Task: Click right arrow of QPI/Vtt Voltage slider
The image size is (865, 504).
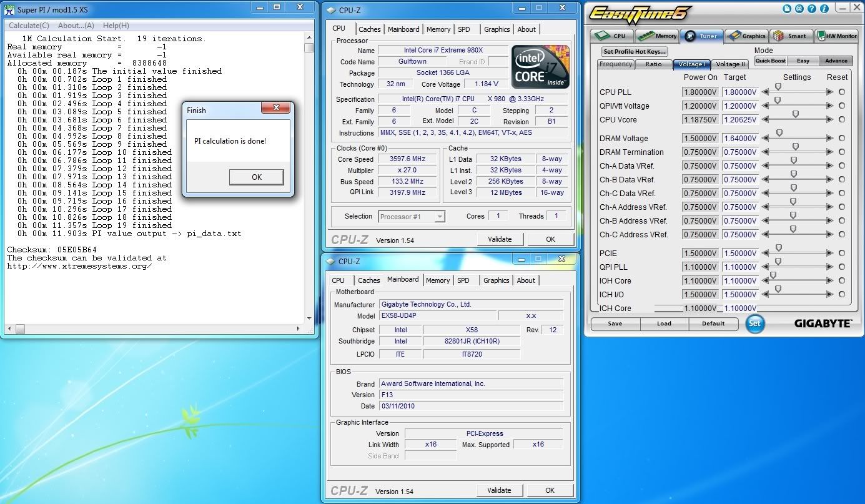Action: [x=829, y=106]
